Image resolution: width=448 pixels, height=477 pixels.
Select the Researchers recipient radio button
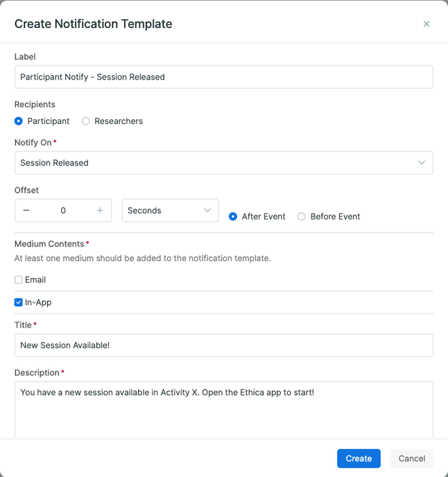click(86, 121)
